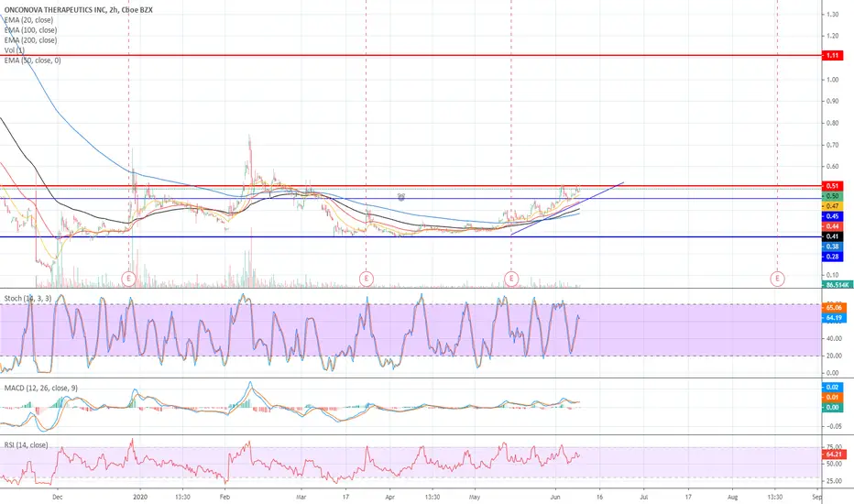Click the May label on time axis

pyautogui.click(x=475, y=497)
